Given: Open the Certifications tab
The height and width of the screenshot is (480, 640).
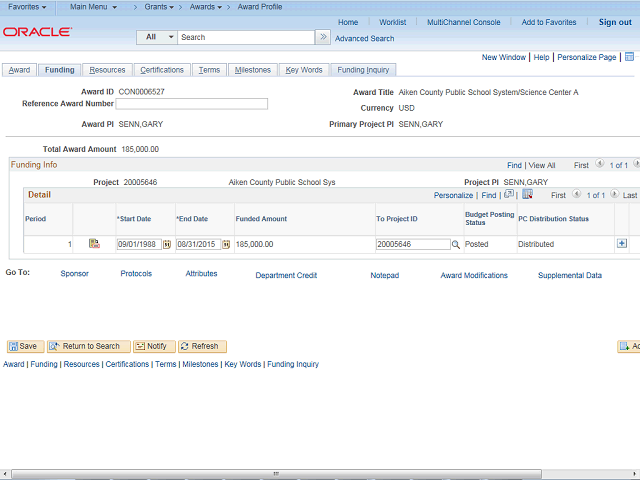Looking at the screenshot, I should [x=162, y=70].
